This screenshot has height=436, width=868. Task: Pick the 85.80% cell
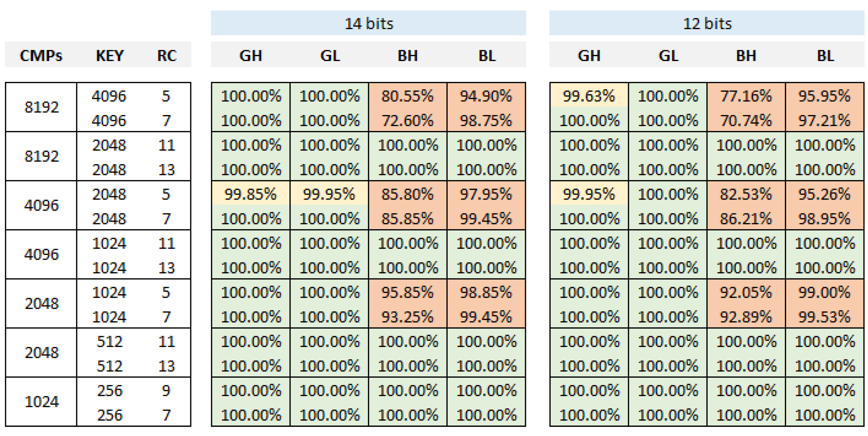407,194
